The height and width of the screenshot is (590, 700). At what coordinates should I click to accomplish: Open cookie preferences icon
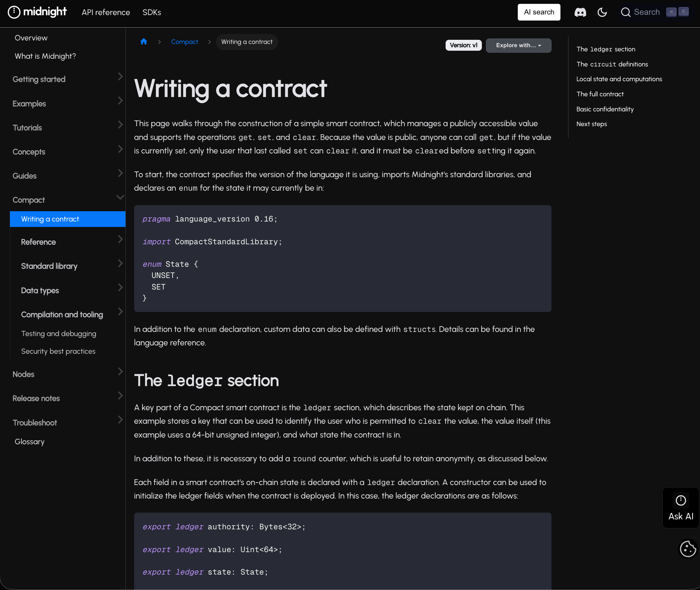(688, 549)
